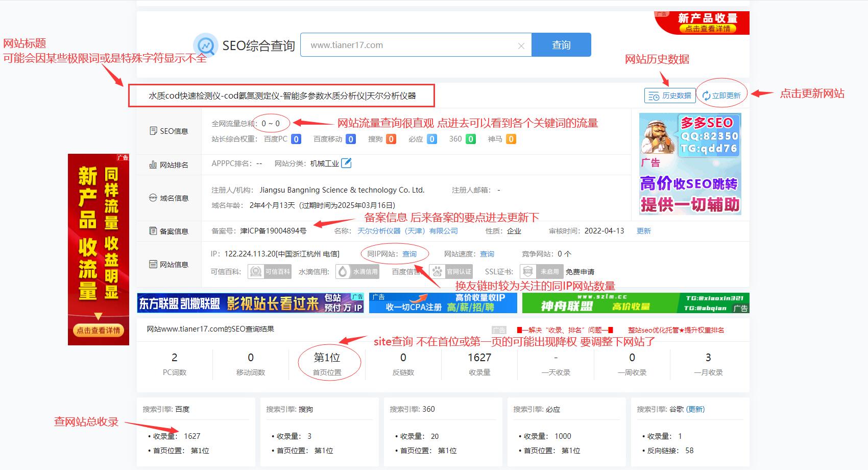The height and width of the screenshot is (470, 868).
Task: Click 360 收录量 value 20
Action: pyautogui.click(x=435, y=436)
